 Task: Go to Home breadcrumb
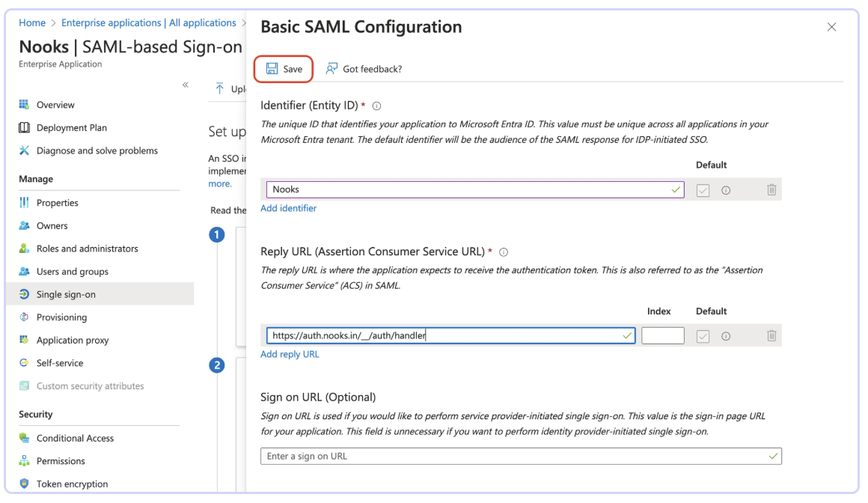tap(32, 22)
